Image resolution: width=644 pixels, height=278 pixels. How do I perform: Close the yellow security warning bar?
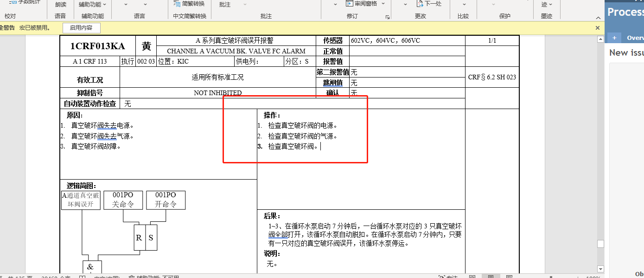coord(598,28)
